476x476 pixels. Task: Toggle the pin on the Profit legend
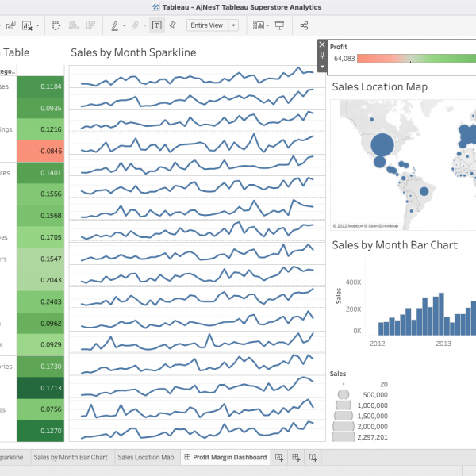coord(321,56)
